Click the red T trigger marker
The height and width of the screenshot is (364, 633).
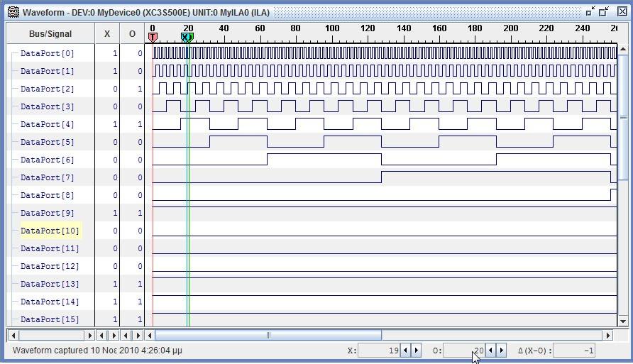(x=152, y=37)
